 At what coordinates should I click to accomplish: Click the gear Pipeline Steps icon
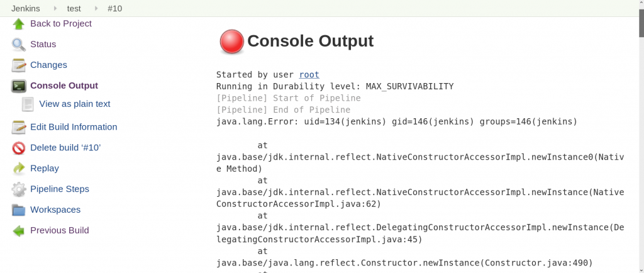pyautogui.click(x=18, y=189)
